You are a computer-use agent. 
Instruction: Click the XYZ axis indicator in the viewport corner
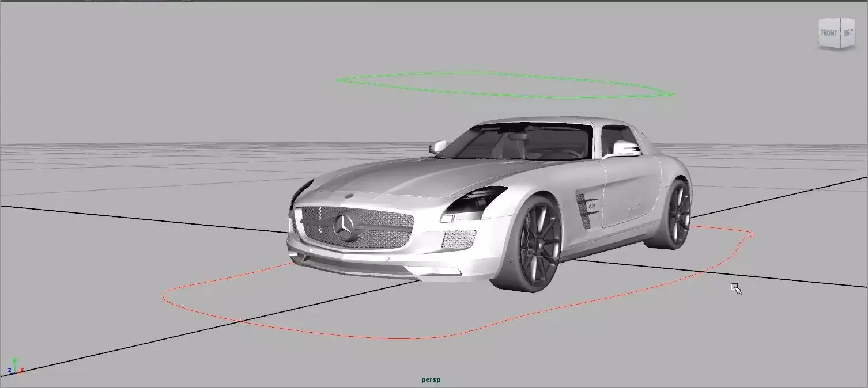coord(15,367)
